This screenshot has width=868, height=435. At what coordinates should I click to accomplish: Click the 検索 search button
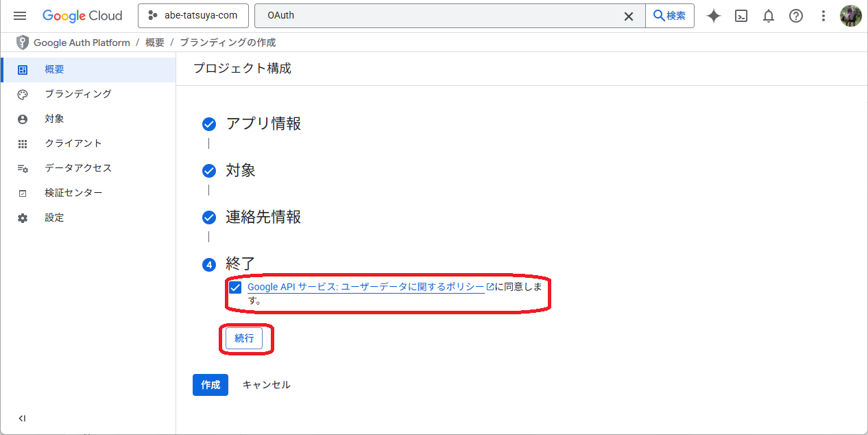(669, 16)
